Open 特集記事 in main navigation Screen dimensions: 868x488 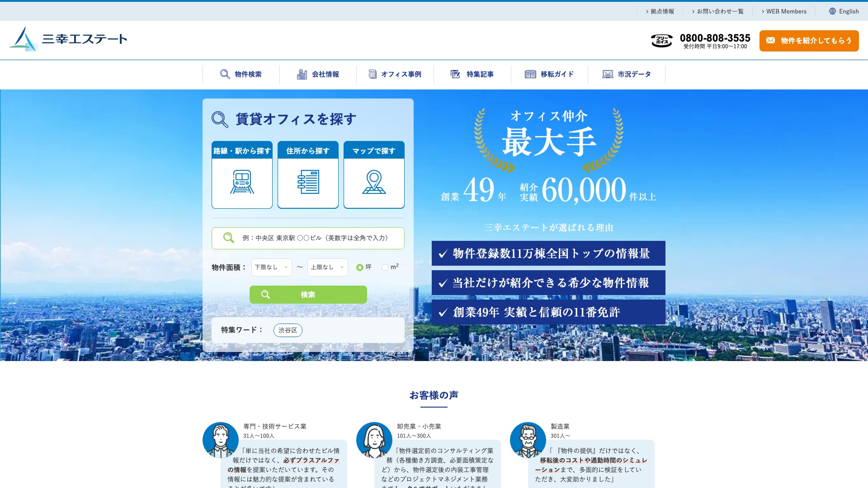click(x=472, y=74)
